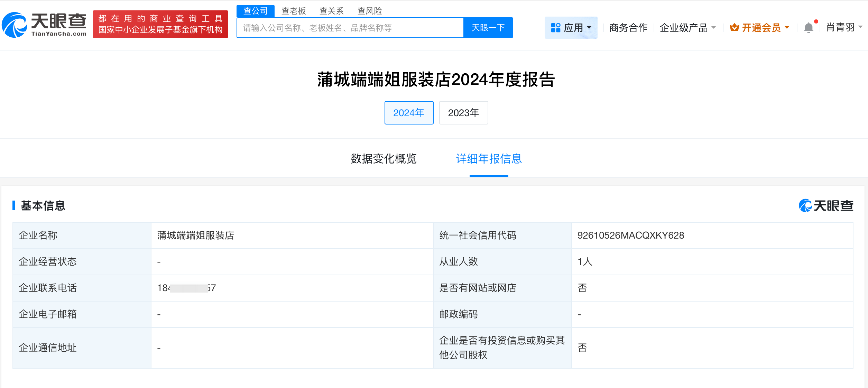Image resolution: width=868 pixels, height=388 pixels.
Task: Click the red notification dot on the bell
Action: point(816,21)
